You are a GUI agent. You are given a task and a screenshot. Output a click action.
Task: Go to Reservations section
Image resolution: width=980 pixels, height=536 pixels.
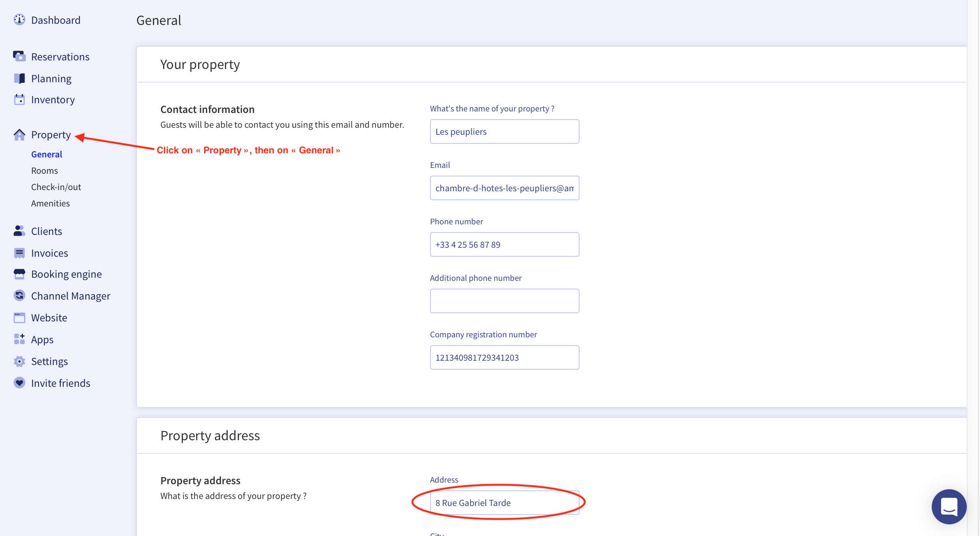(x=60, y=57)
